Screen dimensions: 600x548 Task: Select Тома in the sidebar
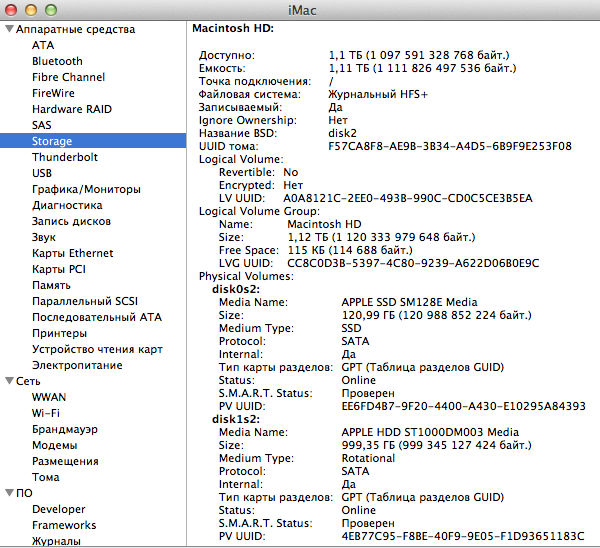(x=46, y=478)
